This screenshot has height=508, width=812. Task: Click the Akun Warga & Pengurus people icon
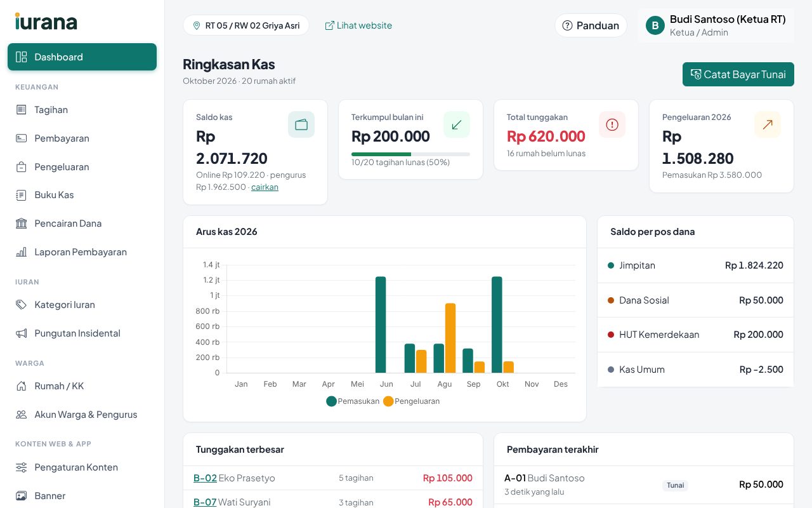[x=22, y=415]
